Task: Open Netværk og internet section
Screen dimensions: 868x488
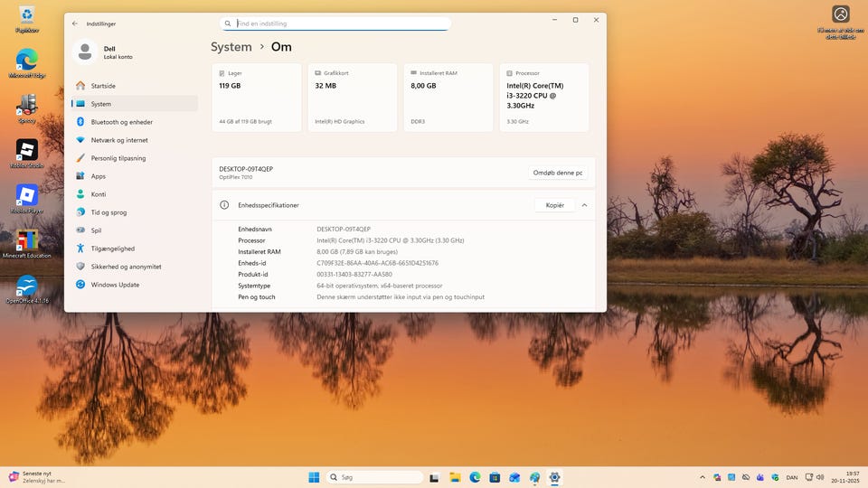Action: (118, 140)
